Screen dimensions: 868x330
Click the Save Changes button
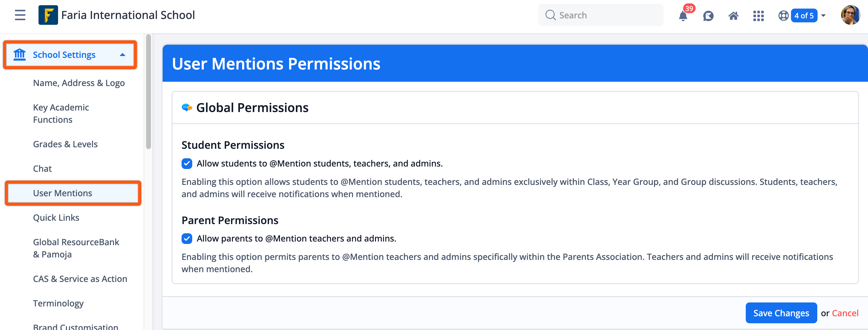[781, 313]
